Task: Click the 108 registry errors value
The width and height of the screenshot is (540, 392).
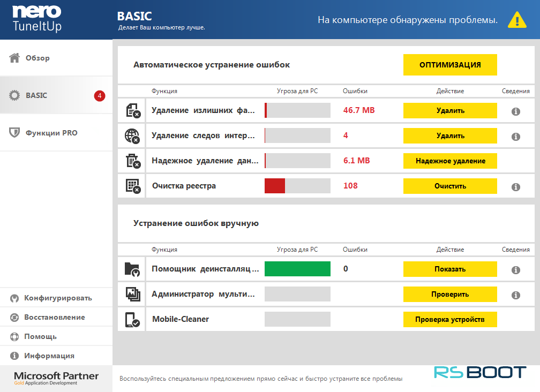Action: [350, 185]
